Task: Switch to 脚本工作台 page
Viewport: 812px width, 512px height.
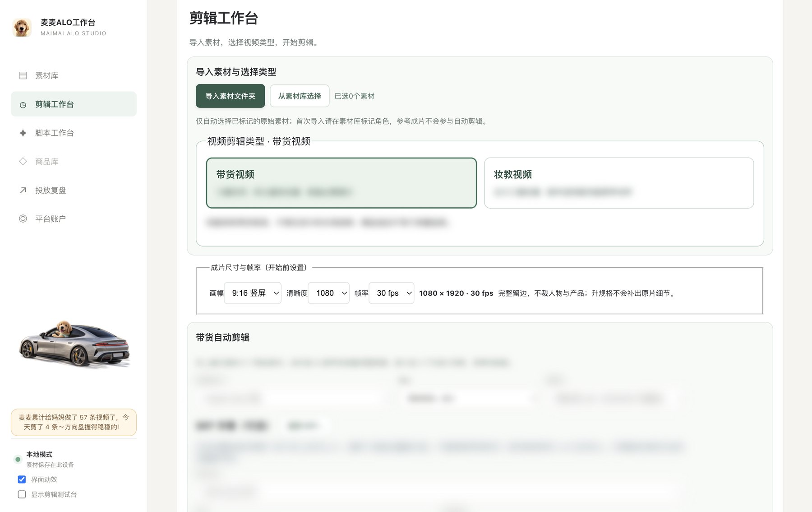Action: point(74,133)
